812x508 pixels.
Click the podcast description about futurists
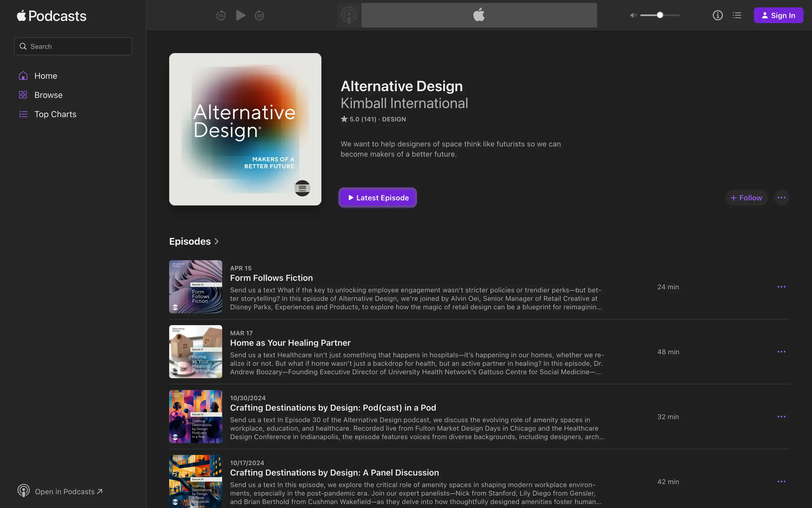451,149
